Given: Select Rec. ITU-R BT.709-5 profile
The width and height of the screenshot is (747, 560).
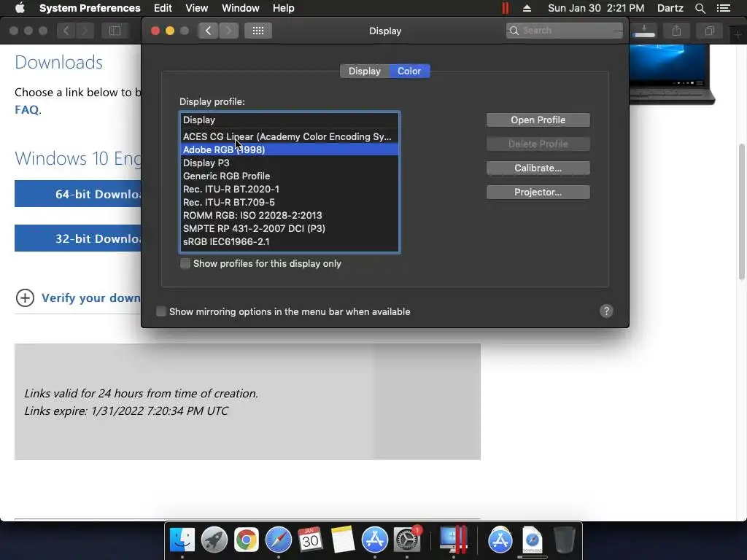Looking at the screenshot, I should pos(290,203).
